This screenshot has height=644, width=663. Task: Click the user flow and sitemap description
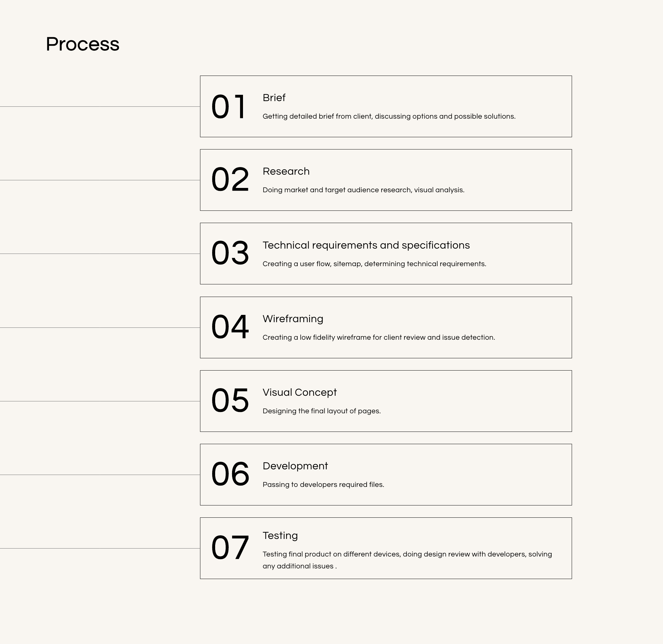pyautogui.click(x=375, y=264)
